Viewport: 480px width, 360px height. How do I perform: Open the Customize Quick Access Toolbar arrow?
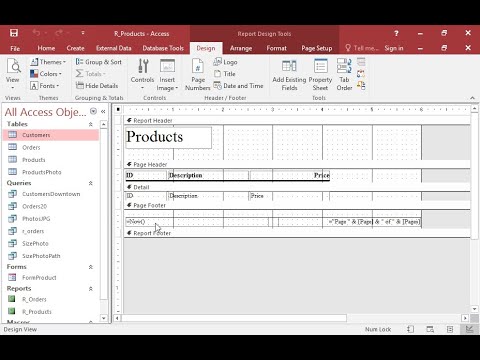pos(83,33)
